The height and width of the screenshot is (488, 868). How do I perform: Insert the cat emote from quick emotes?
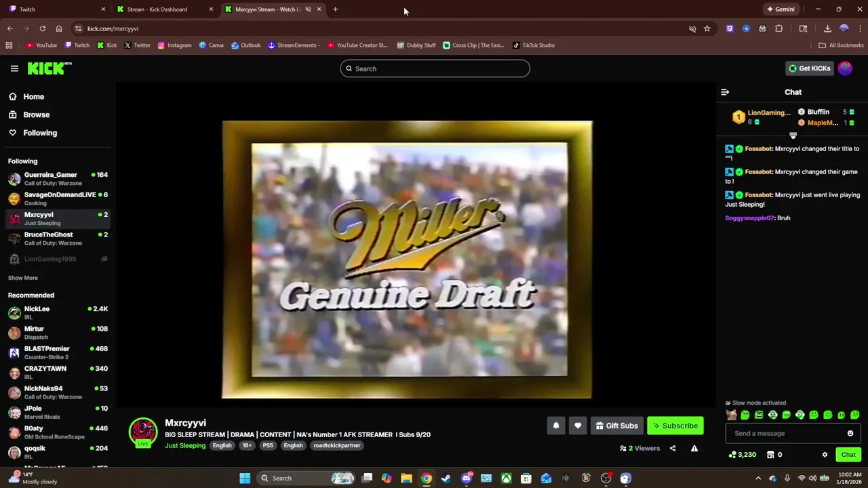coord(731,415)
